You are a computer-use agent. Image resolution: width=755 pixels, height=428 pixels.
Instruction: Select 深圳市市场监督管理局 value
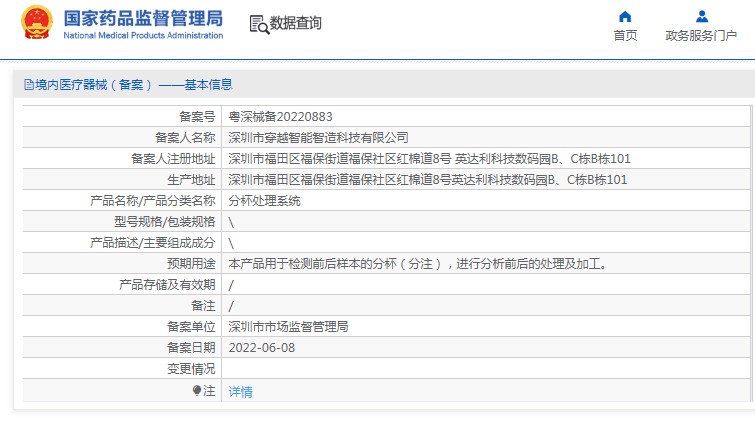click(288, 327)
